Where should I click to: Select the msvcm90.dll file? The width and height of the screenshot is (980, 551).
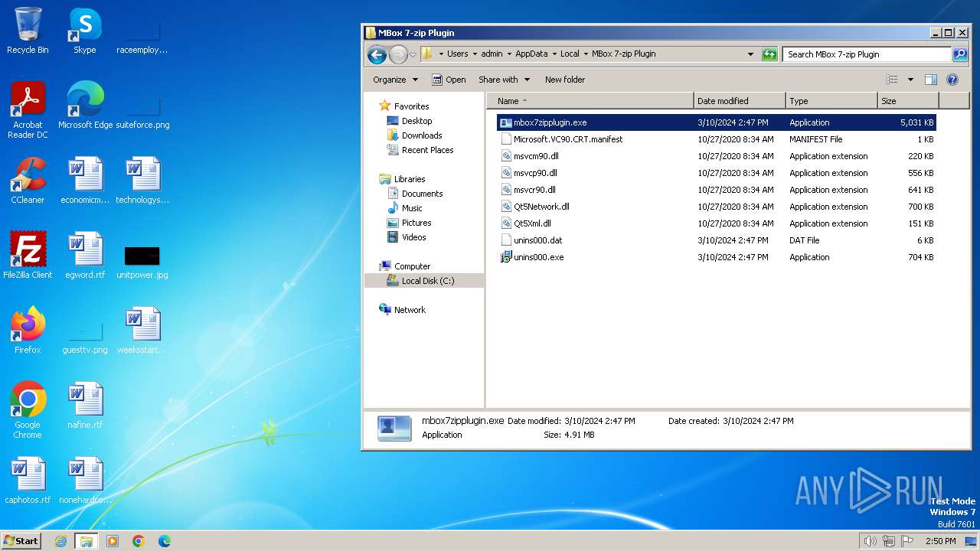click(x=536, y=156)
